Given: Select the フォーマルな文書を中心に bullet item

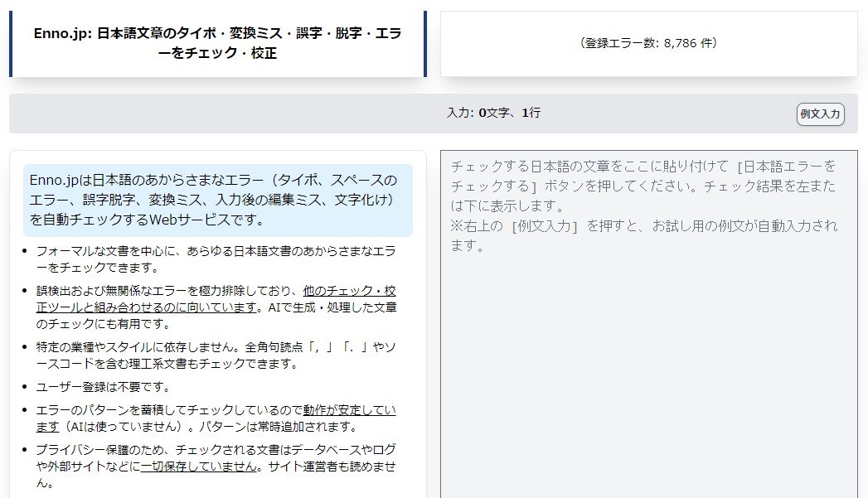Looking at the screenshot, I should [216, 259].
